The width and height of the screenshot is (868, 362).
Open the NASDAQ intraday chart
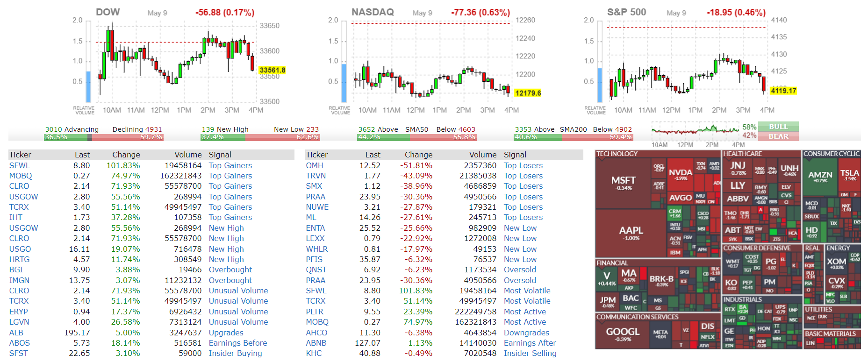pyautogui.click(x=435, y=61)
